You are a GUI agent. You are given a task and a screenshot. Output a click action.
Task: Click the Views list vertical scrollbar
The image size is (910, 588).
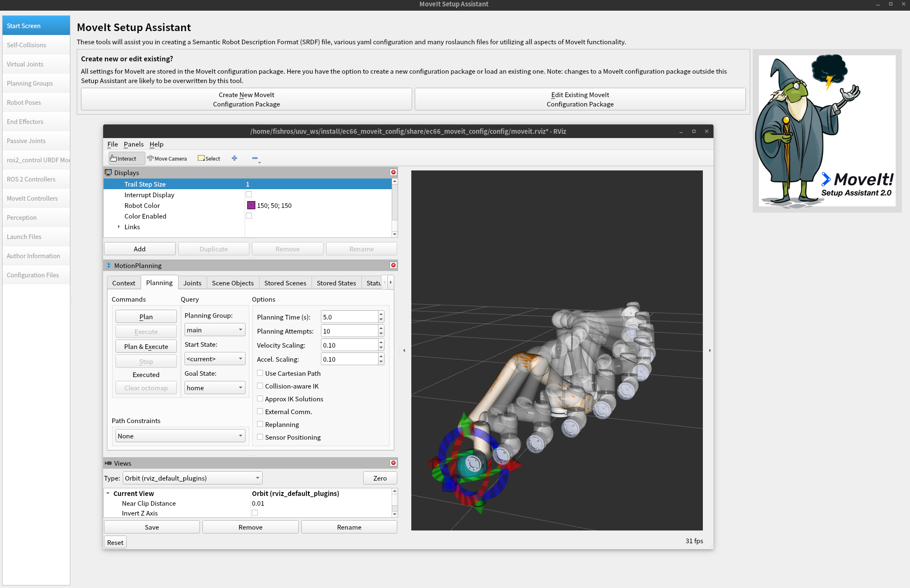[395, 503]
